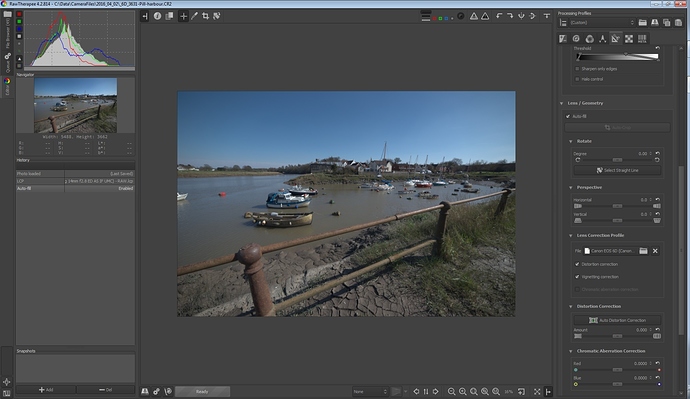Viewport: 690px width, 399px height.
Task: Edit current image in external editor
Action: (168, 391)
